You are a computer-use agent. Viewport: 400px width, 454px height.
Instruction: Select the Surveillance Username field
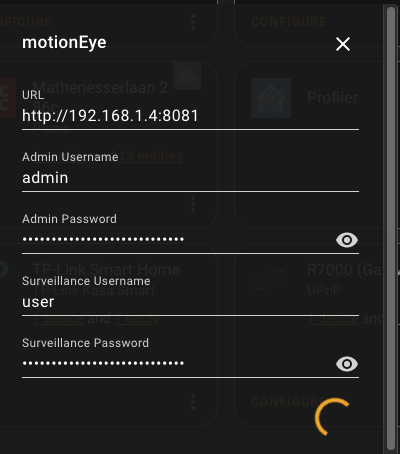pos(190,302)
